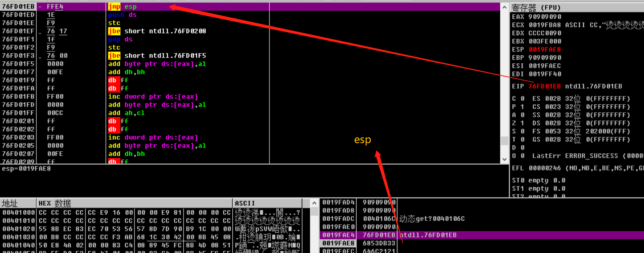The image size is (644, 253).
Task: Click the T flag value
Action: pos(522,139)
